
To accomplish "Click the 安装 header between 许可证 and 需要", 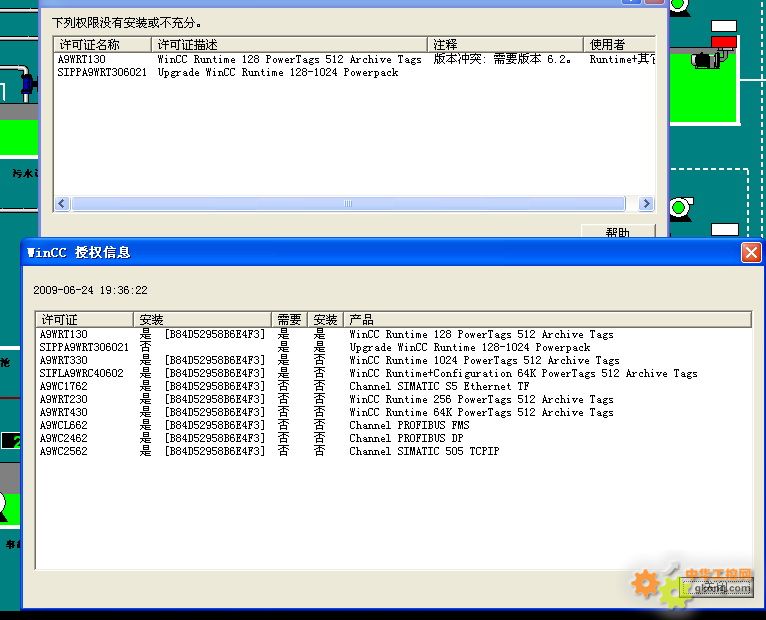I will pyautogui.click(x=202, y=320).
